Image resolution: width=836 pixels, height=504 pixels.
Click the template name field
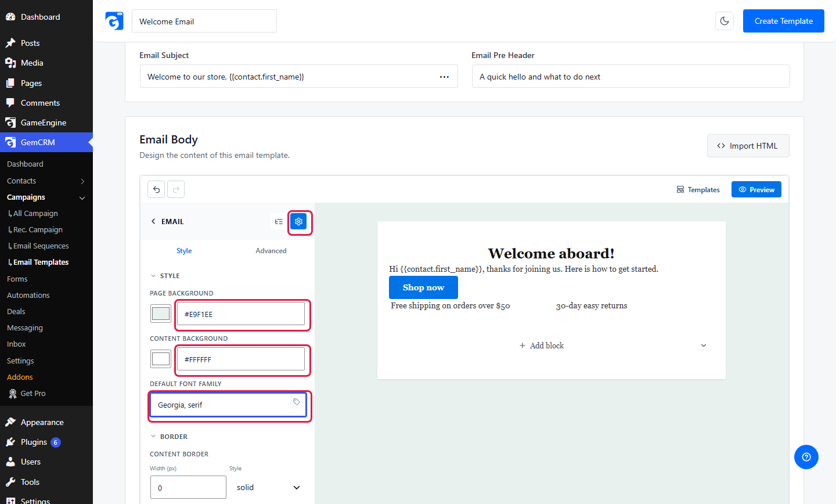[204, 21]
